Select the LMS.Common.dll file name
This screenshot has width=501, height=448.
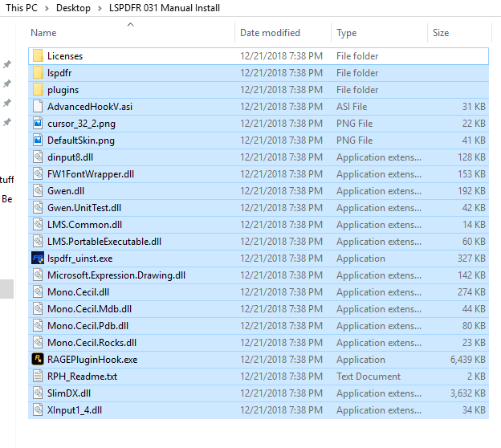[x=84, y=225]
